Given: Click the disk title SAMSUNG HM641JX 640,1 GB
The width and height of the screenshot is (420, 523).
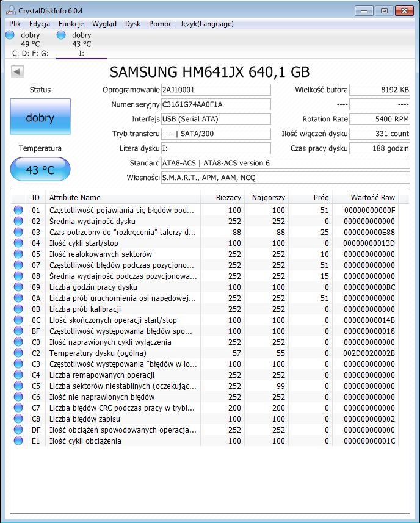Looking at the screenshot, I should (x=210, y=72).
